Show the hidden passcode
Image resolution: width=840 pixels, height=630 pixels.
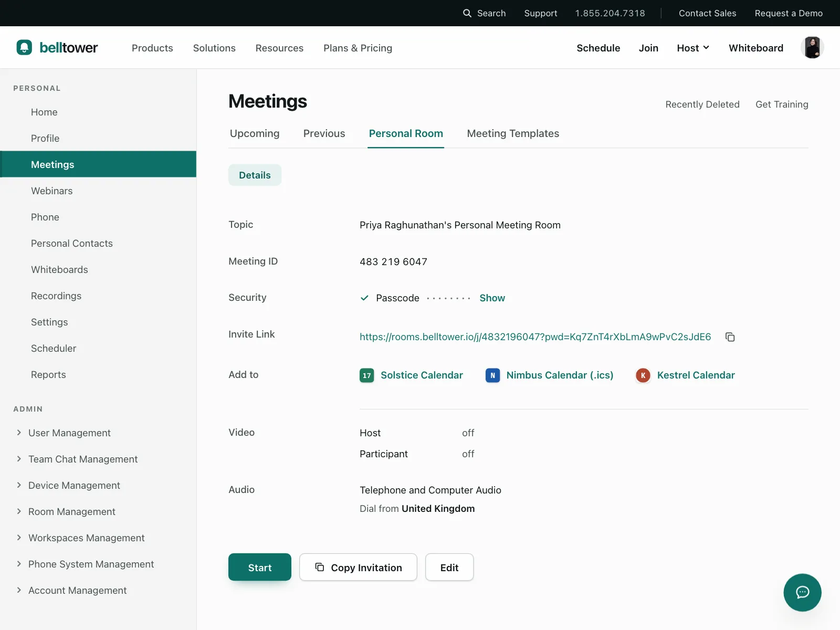492,298
